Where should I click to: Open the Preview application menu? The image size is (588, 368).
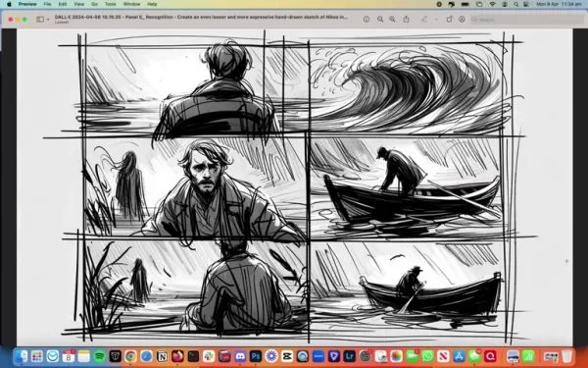pos(27,4)
